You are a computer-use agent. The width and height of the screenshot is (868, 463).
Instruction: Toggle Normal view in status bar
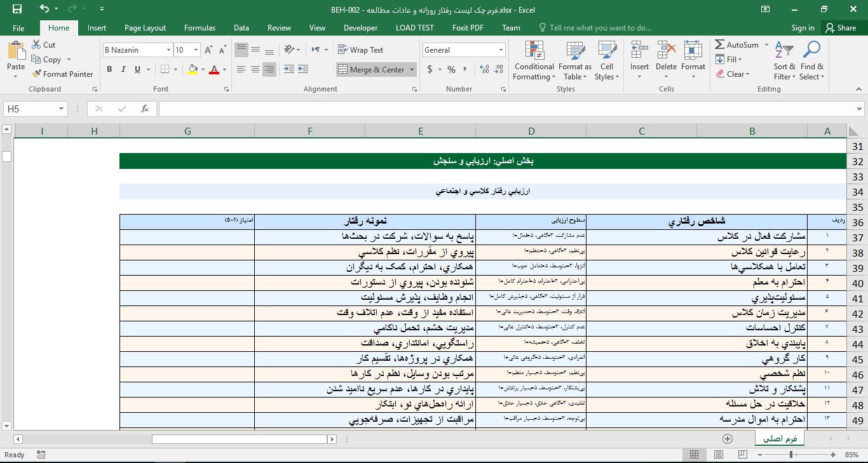coord(695,455)
